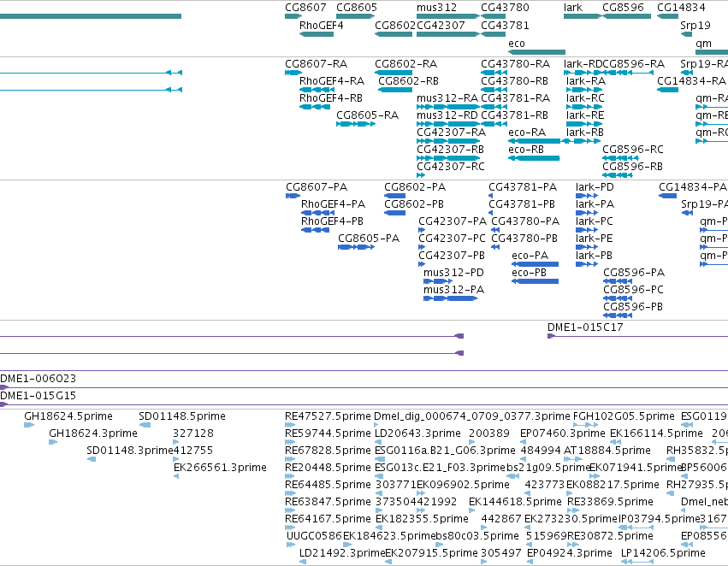This screenshot has height=566, width=728.
Task: Select protein mus312-PA
Action: coord(453,290)
